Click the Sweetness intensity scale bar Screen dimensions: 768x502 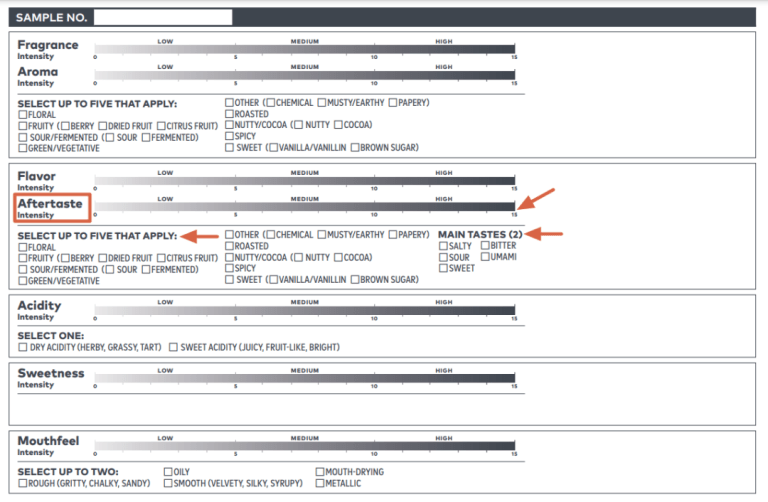[305, 376]
